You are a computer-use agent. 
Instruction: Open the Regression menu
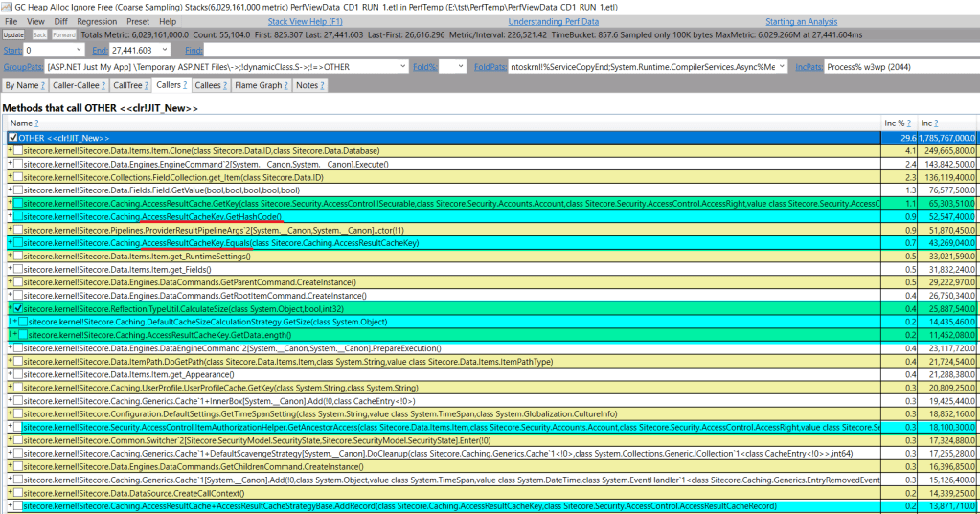pyautogui.click(x=97, y=21)
